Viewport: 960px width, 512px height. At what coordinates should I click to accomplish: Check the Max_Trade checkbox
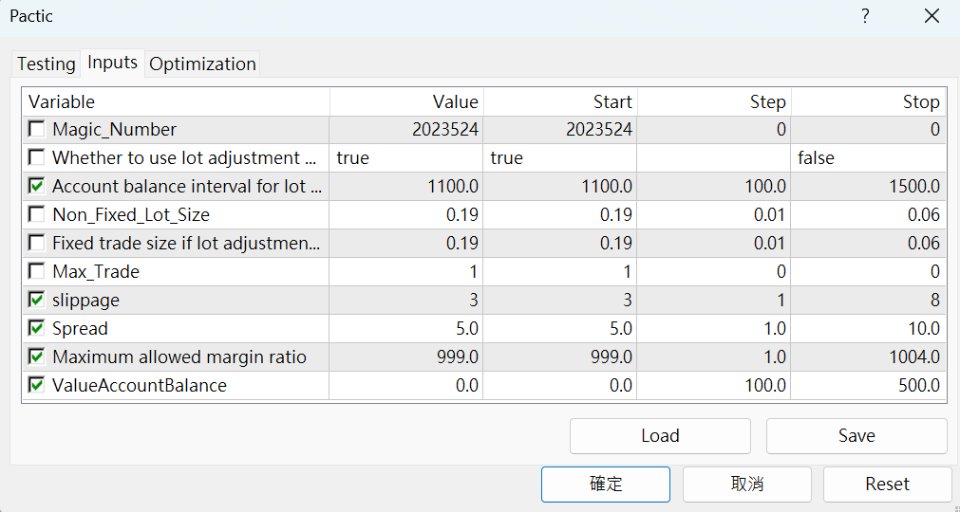[37, 271]
